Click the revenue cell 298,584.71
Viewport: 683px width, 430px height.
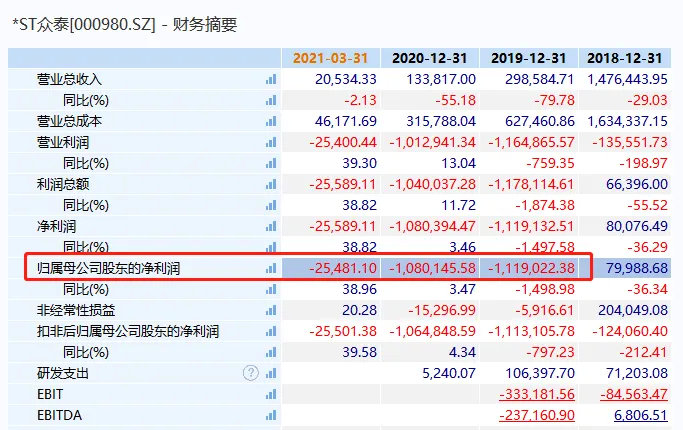(x=540, y=79)
